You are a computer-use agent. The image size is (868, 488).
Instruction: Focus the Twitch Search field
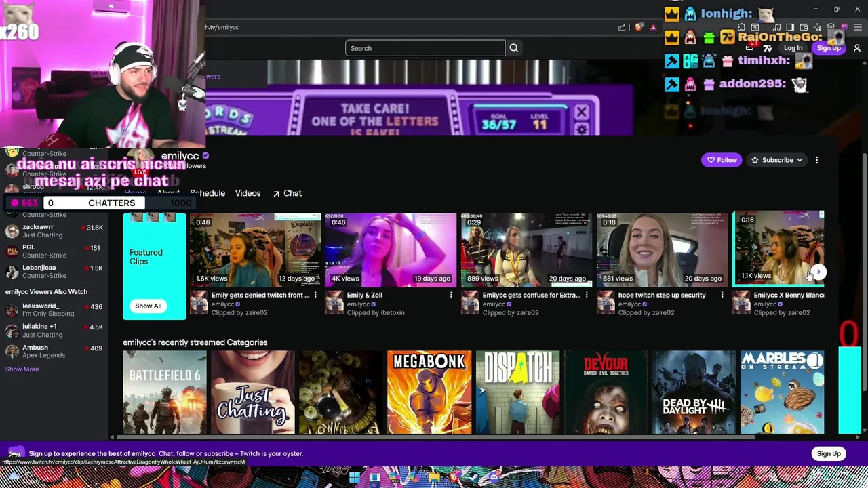coord(425,48)
